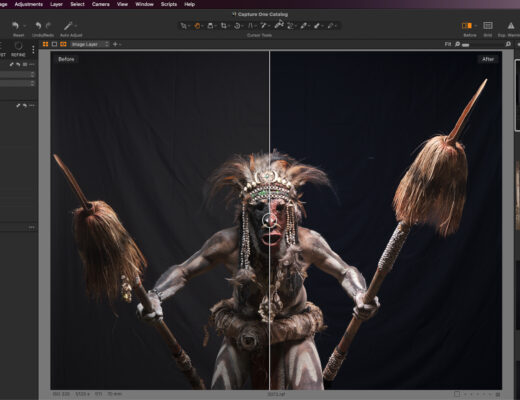Open the tool tabs three-dot menu

tap(33, 50)
